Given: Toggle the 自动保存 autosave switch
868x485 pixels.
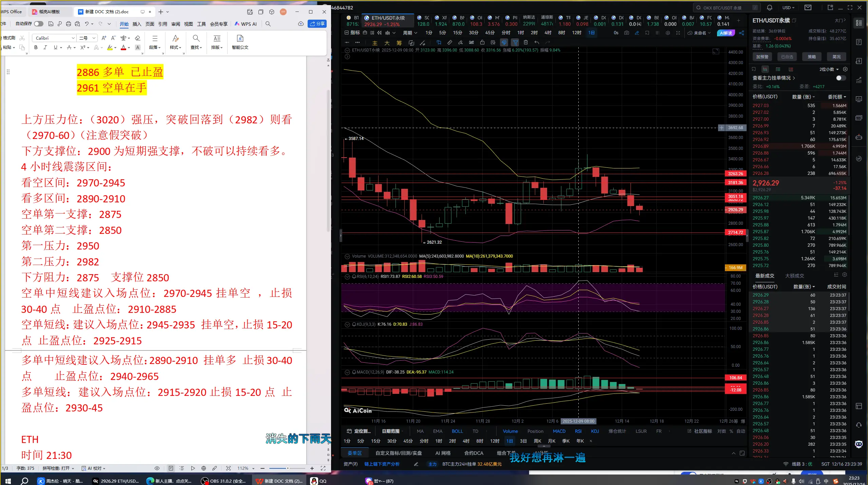Looking at the screenshot, I should [x=38, y=24].
